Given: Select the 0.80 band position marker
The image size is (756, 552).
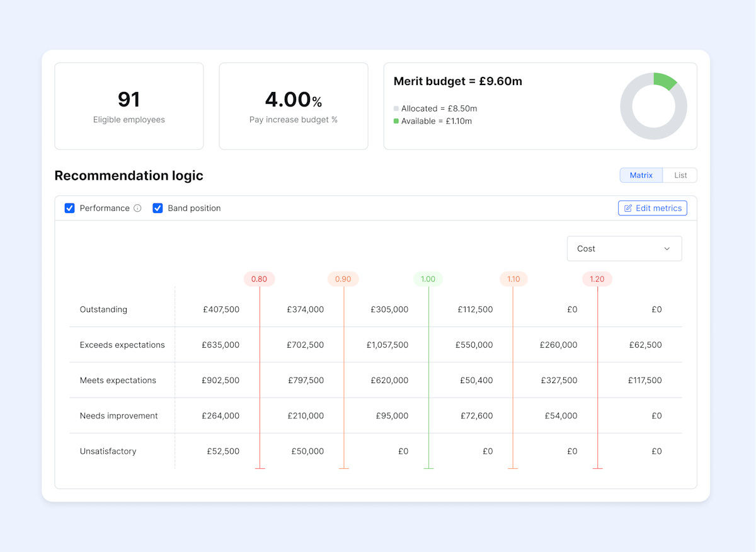Looking at the screenshot, I should [259, 279].
